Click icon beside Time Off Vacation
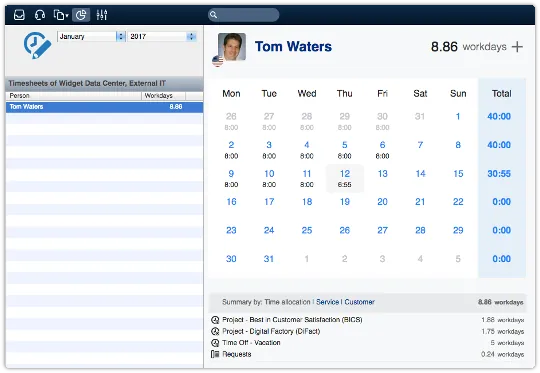Screen dimensions: 540x373 [x=215, y=343]
